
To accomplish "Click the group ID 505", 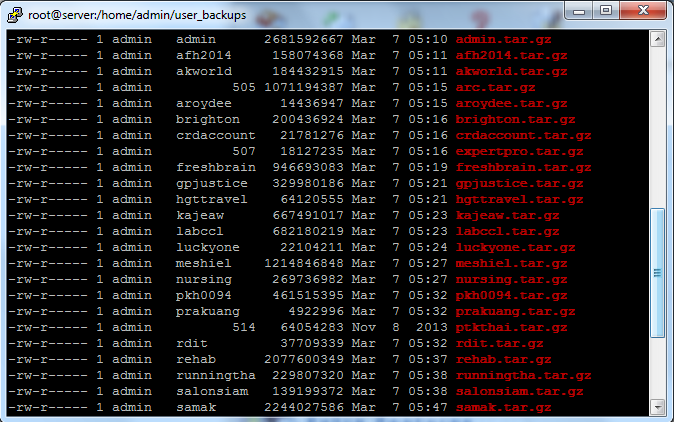I will [244, 88].
